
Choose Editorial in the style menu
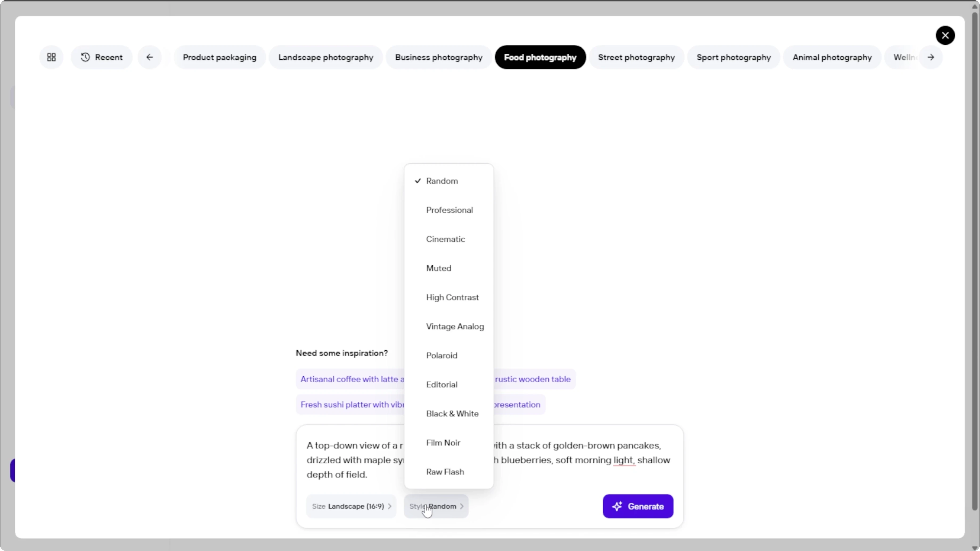449,384
